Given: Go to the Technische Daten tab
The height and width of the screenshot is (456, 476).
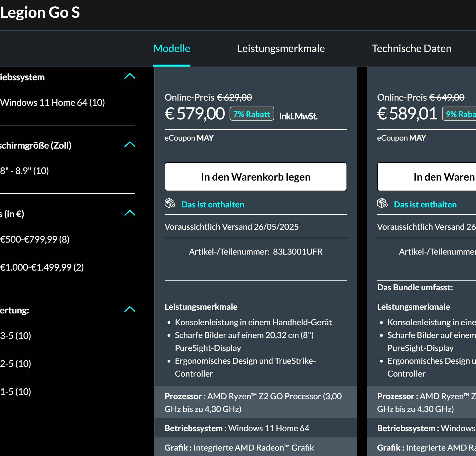Looking at the screenshot, I should point(411,49).
